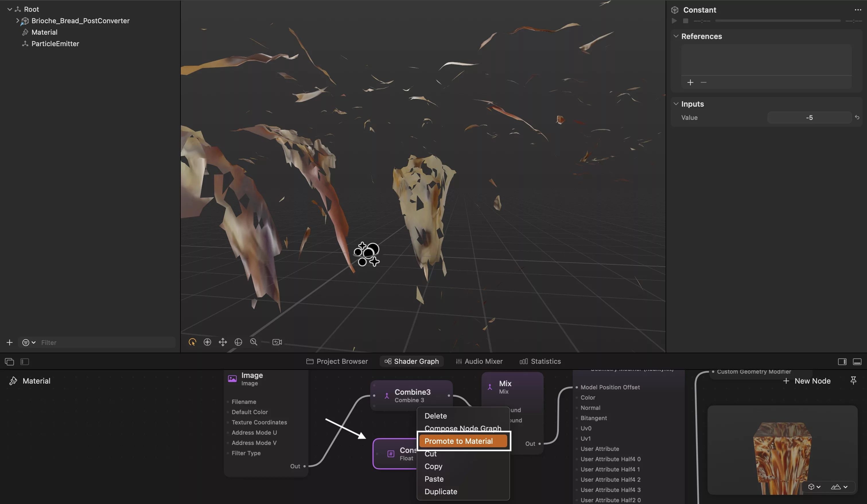Choose the selection arrow tool
Screen dimensions: 867x504
(x=192, y=342)
